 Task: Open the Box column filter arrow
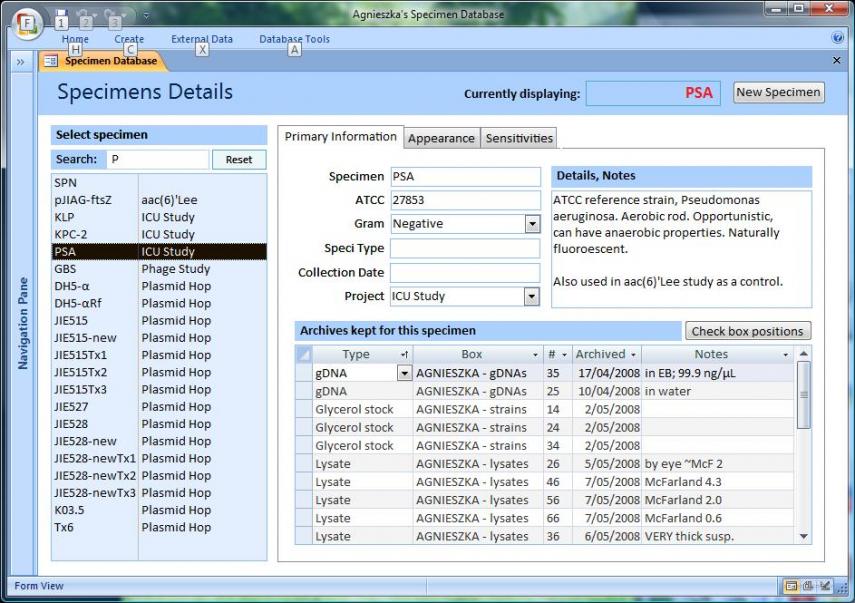pyautogui.click(x=534, y=355)
